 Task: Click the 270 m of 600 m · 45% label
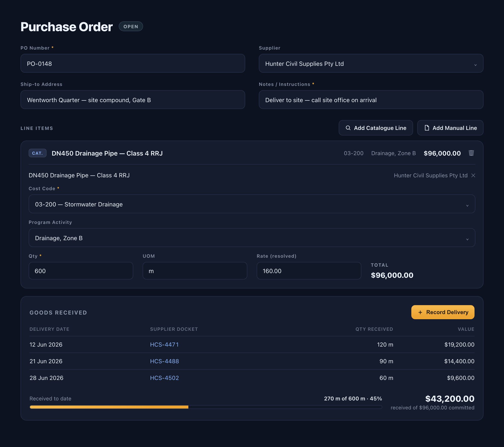pos(353,399)
